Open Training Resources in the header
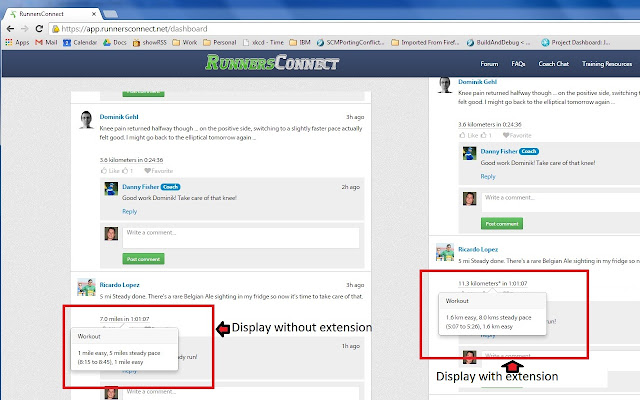The width and height of the screenshot is (640, 400). click(607, 64)
